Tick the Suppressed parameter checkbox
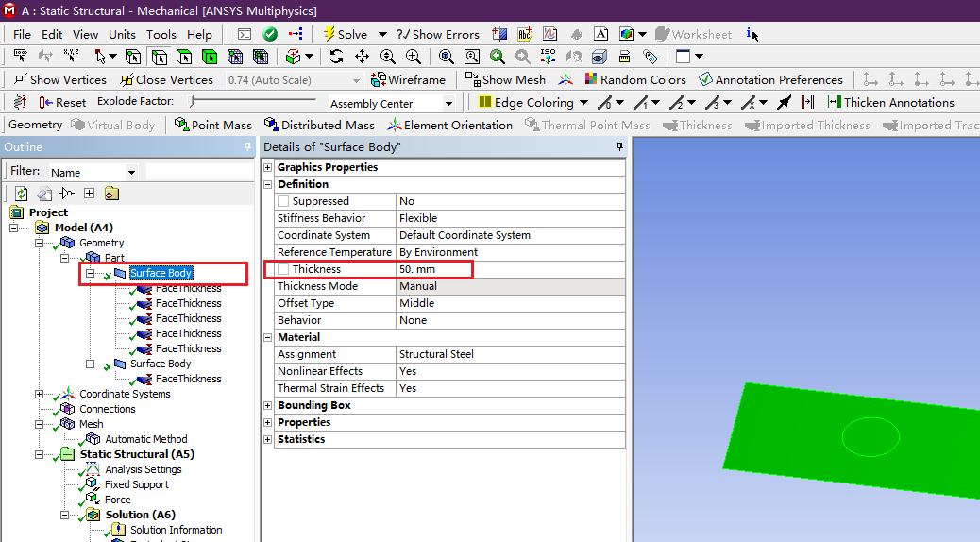Image resolution: width=980 pixels, height=542 pixels. point(283,202)
